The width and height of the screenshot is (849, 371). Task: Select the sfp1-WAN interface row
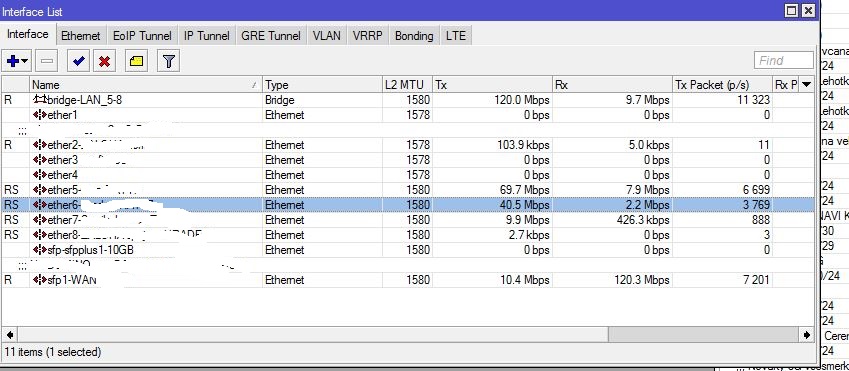click(407, 280)
